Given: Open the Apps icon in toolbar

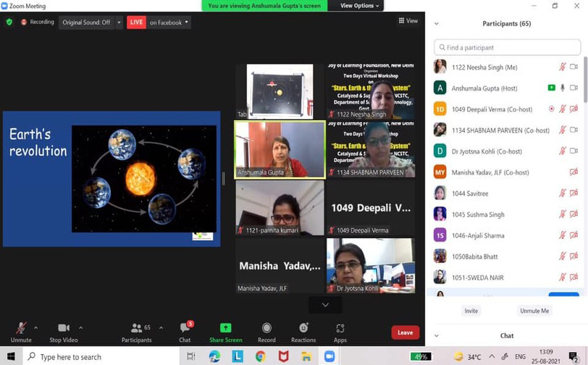Looking at the screenshot, I should [x=340, y=328].
